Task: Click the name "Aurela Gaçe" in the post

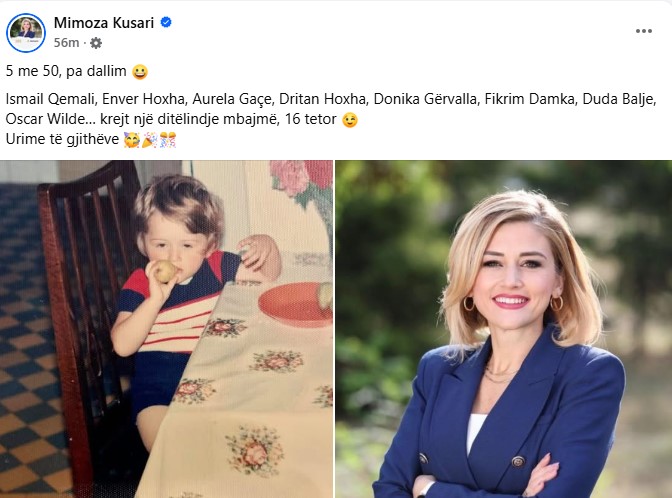Action: click(x=232, y=99)
